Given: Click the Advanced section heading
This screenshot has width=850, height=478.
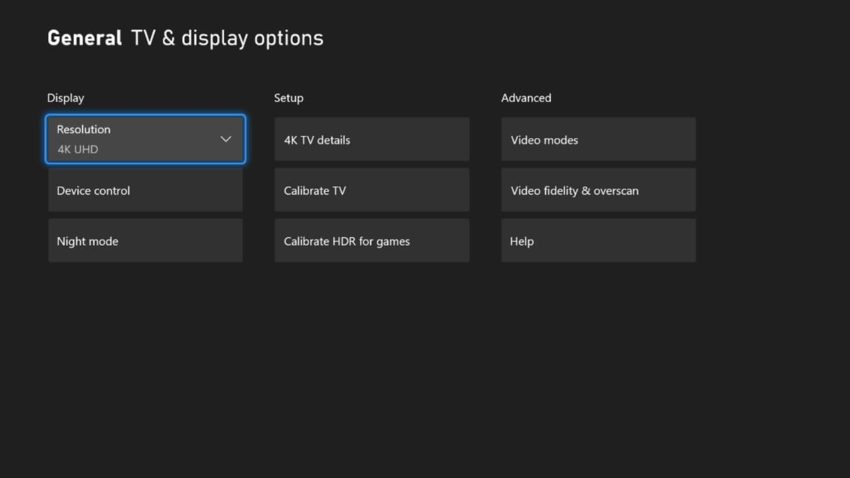Looking at the screenshot, I should click(x=526, y=98).
